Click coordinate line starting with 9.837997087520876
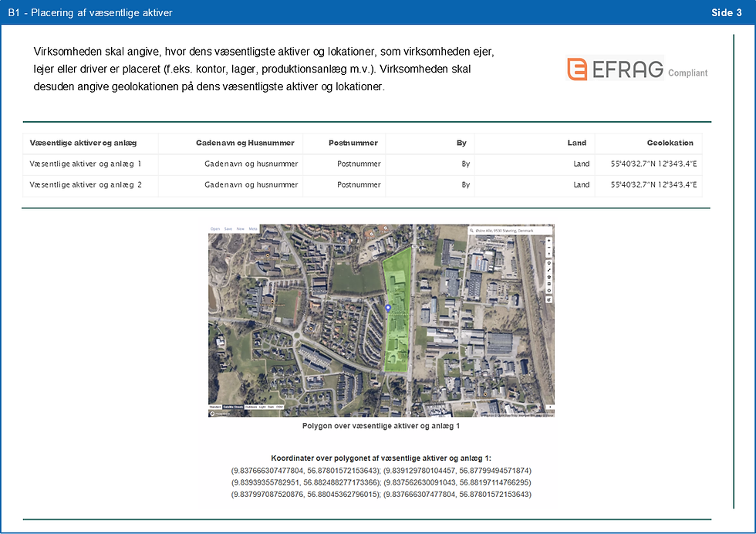 point(381,495)
